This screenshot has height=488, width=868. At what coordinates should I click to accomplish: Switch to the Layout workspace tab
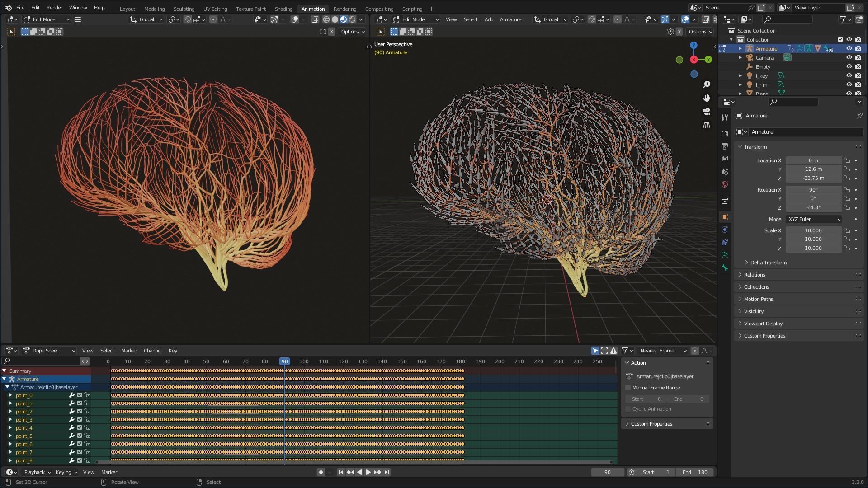[x=127, y=9]
